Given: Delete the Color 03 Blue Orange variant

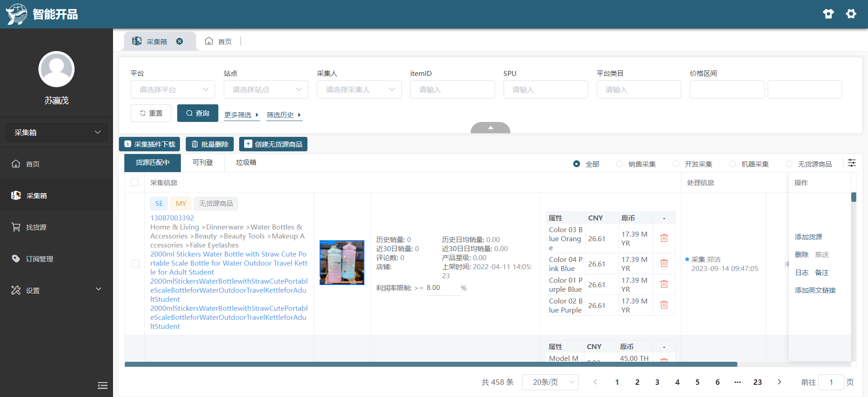Looking at the screenshot, I should (664, 238).
